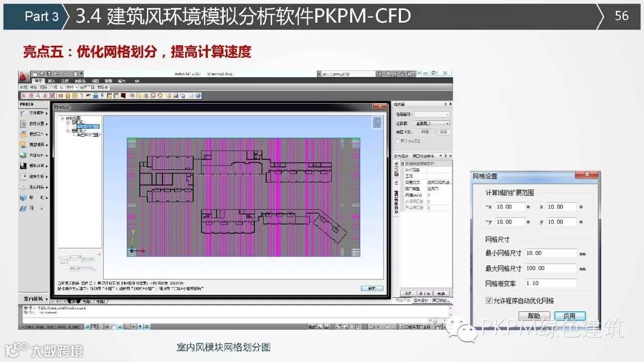Collapse the root node of the mesh tree
The width and height of the screenshot is (644, 362).
[x=62, y=119]
